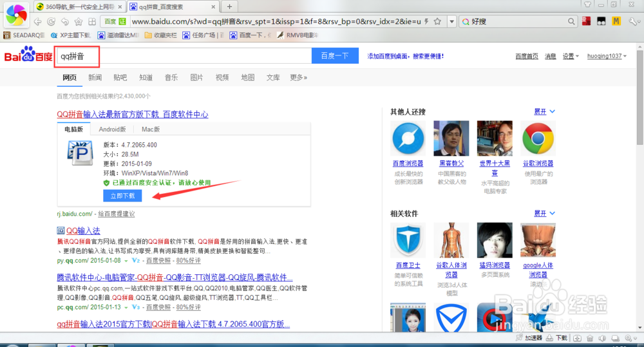Click the 立即下载 download button
The height and width of the screenshot is (347, 644).
click(122, 196)
